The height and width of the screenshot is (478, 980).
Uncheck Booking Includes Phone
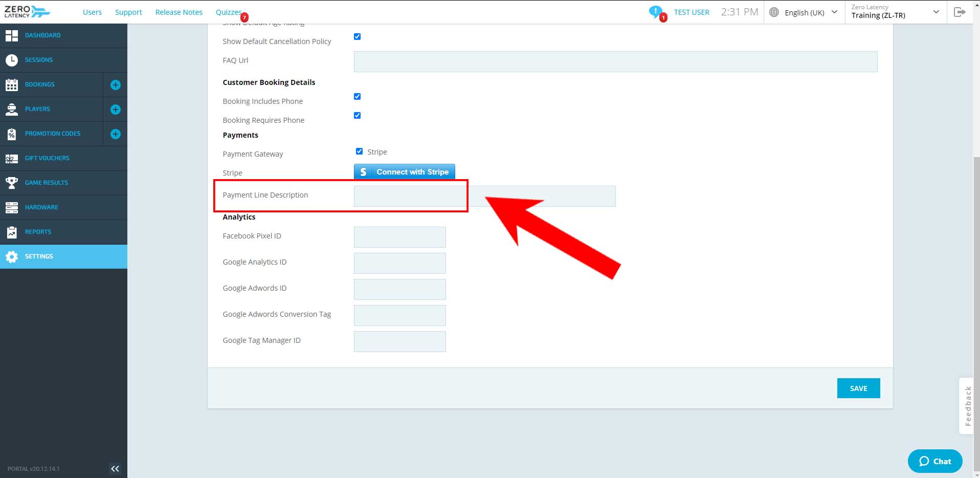[x=357, y=96]
